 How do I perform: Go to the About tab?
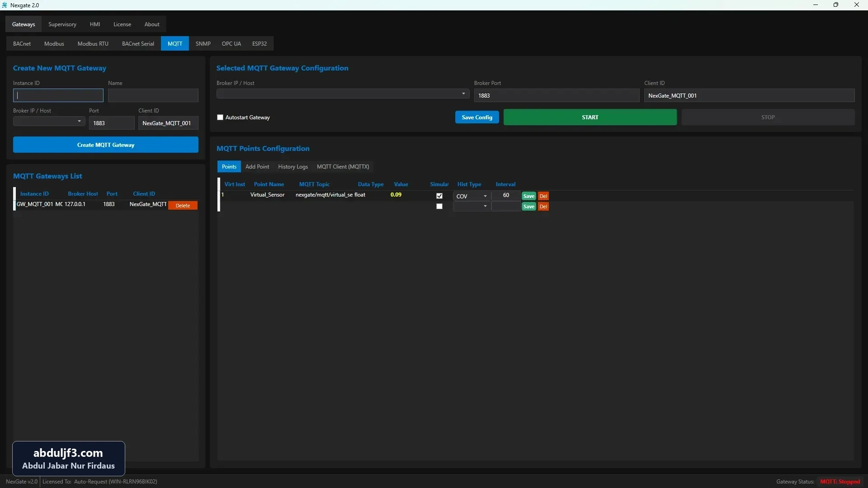152,24
